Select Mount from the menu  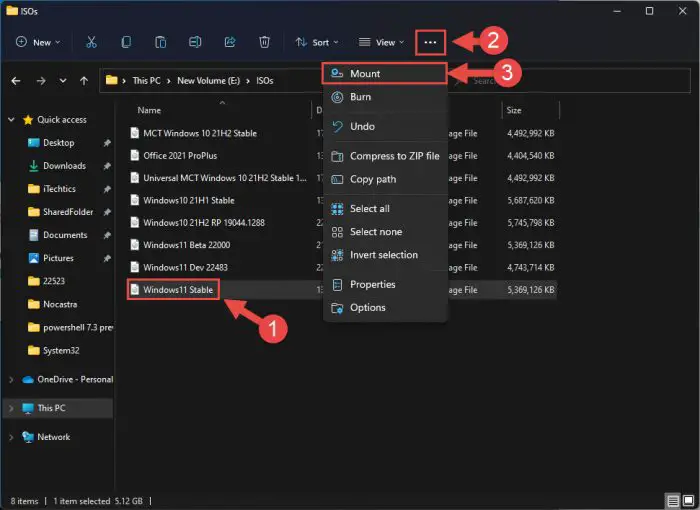point(384,74)
